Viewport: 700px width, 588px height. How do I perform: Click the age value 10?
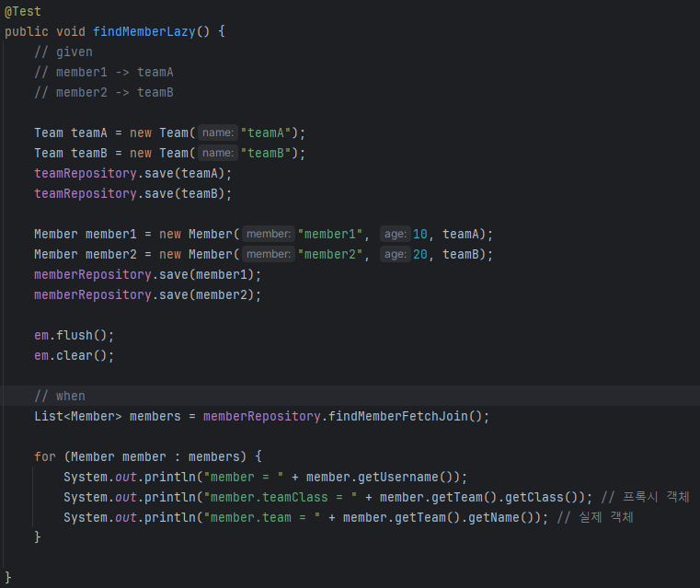420,234
